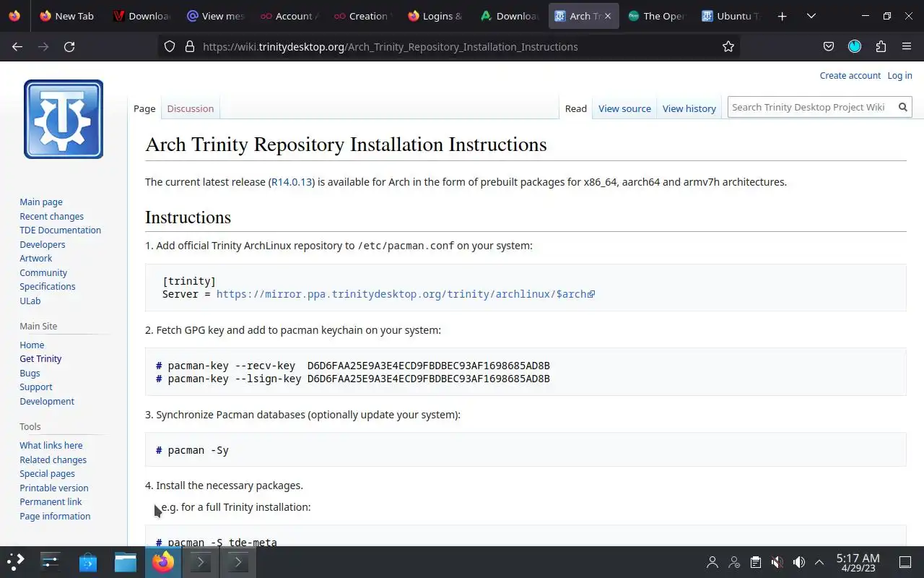Go to Main page in sidebar
This screenshot has height=578, width=924.
click(41, 202)
